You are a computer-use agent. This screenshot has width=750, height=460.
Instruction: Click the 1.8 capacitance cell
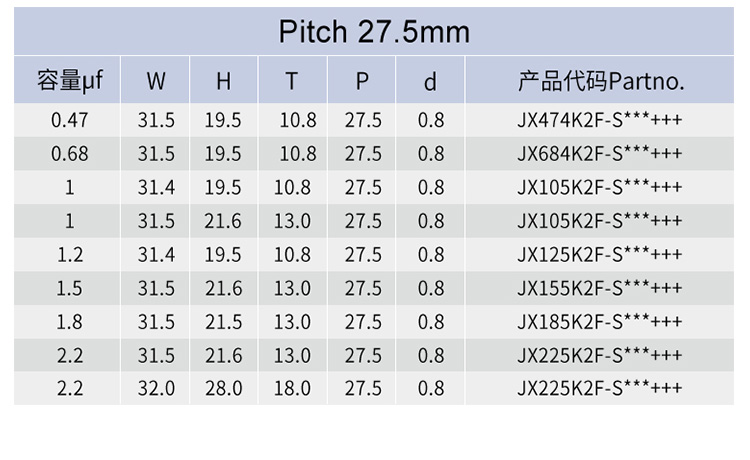pyautogui.click(x=70, y=322)
